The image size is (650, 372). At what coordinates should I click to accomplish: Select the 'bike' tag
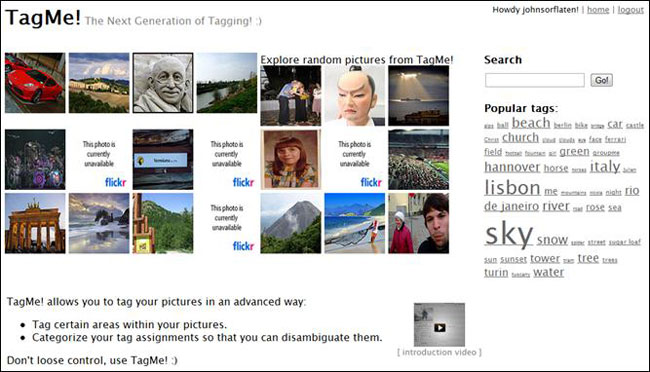pos(581,125)
